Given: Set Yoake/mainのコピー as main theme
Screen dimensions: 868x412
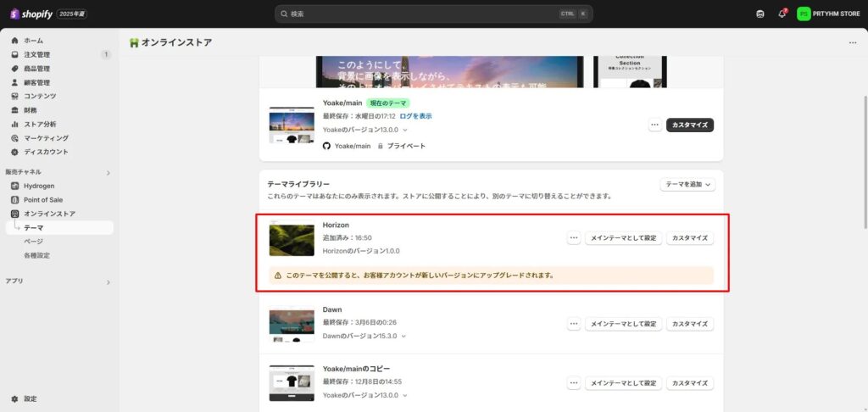Looking at the screenshot, I should 623,383.
